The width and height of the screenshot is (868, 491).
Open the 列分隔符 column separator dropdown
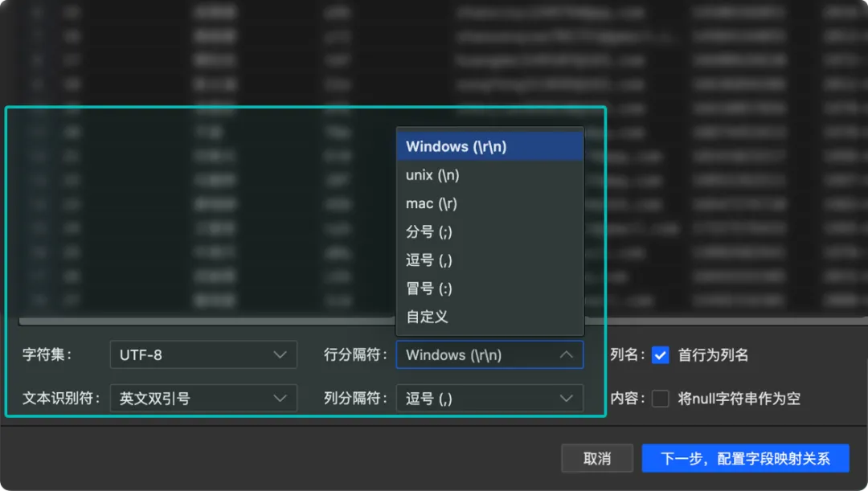point(490,398)
